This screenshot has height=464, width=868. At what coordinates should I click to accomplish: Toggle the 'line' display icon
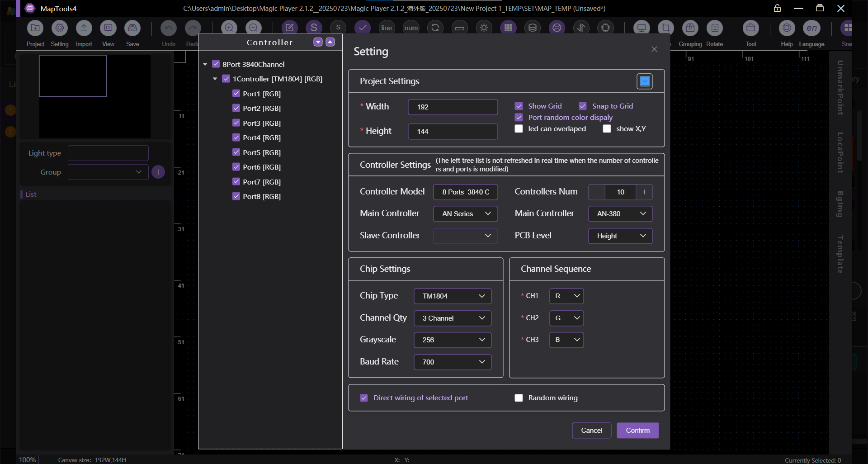[387, 28]
